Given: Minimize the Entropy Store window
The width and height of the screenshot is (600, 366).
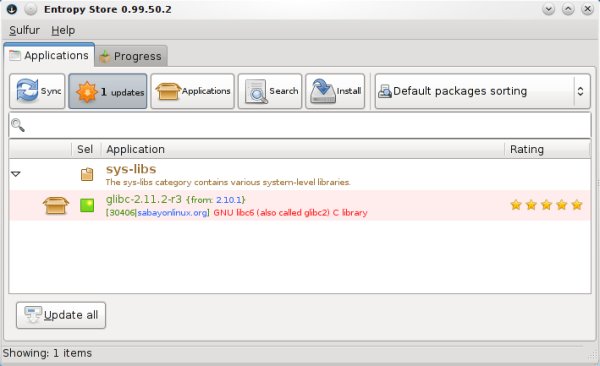Looking at the screenshot, I should pyautogui.click(x=549, y=9).
